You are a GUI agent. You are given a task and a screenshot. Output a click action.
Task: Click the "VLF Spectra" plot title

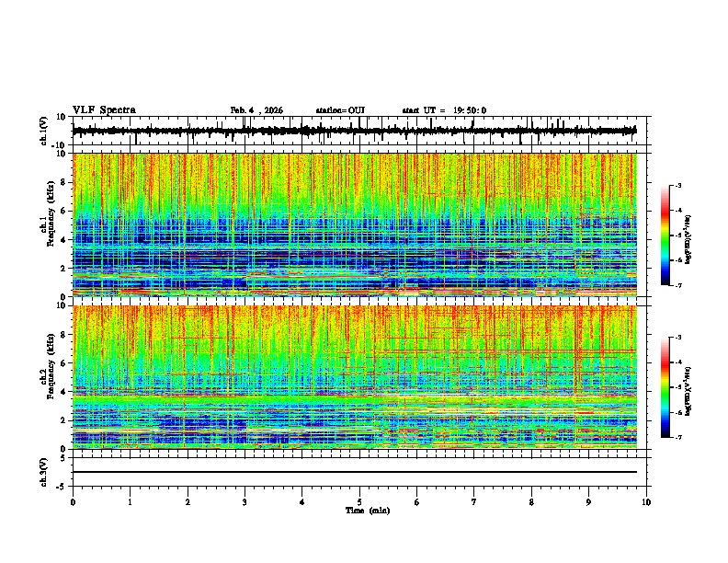pyautogui.click(x=104, y=110)
